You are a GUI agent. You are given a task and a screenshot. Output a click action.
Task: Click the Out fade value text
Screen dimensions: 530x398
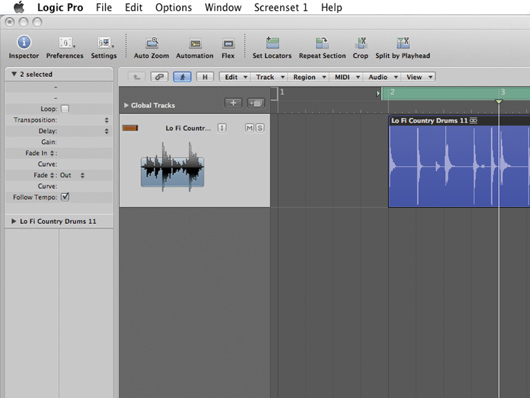click(65, 175)
